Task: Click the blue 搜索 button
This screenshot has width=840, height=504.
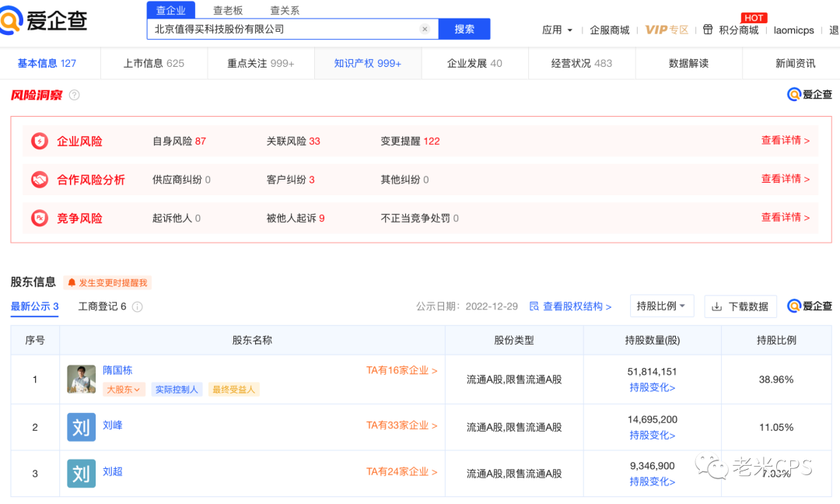Action: 464,29
